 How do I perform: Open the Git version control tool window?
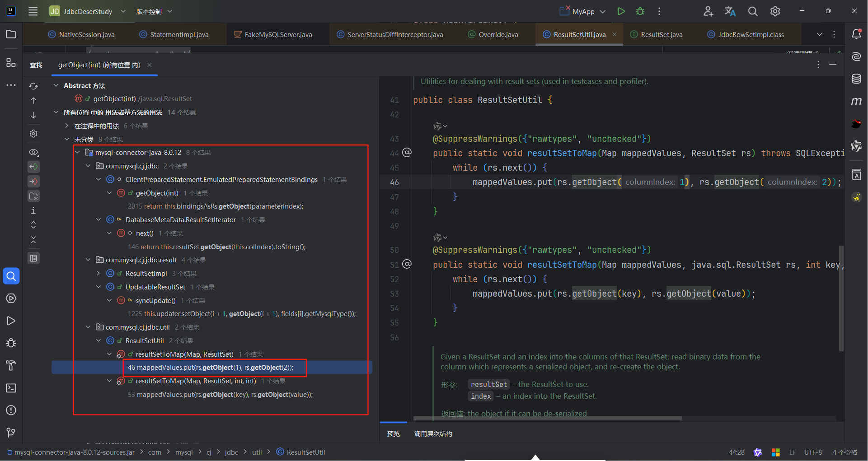pos(11,433)
